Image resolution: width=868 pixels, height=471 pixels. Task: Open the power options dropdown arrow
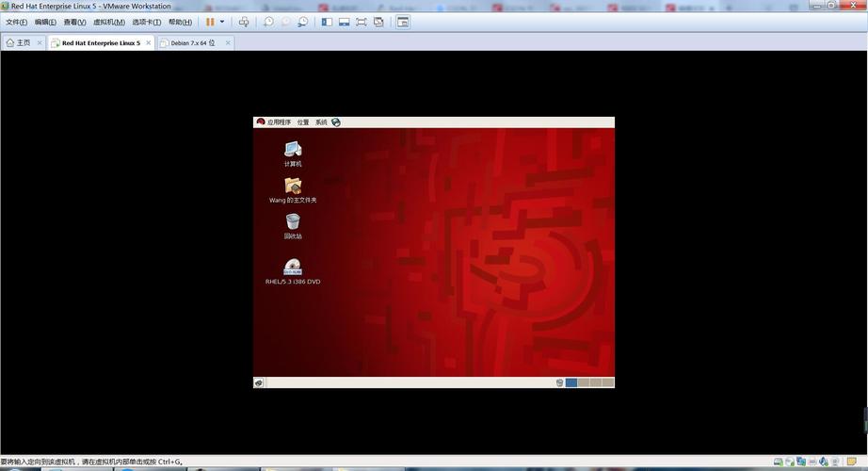click(222, 23)
